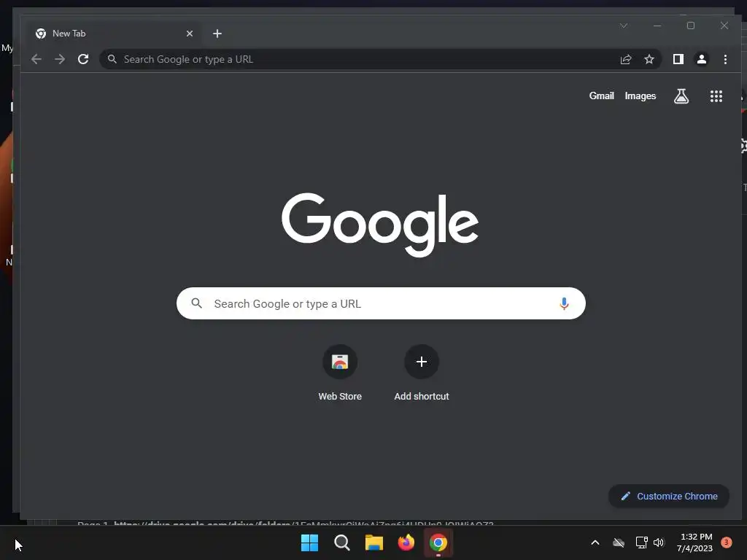The image size is (747, 560).
Task: Click the Google logo
Action: point(379,225)
